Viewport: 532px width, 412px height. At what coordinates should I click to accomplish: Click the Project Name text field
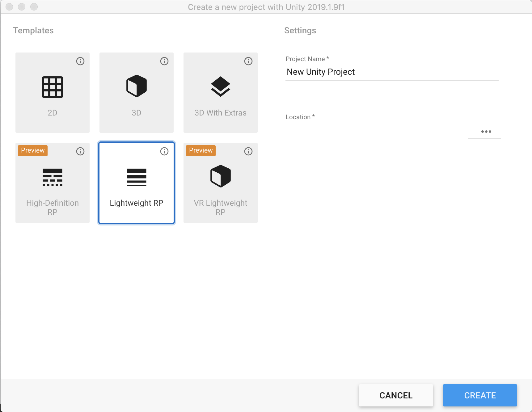point(392,72)
